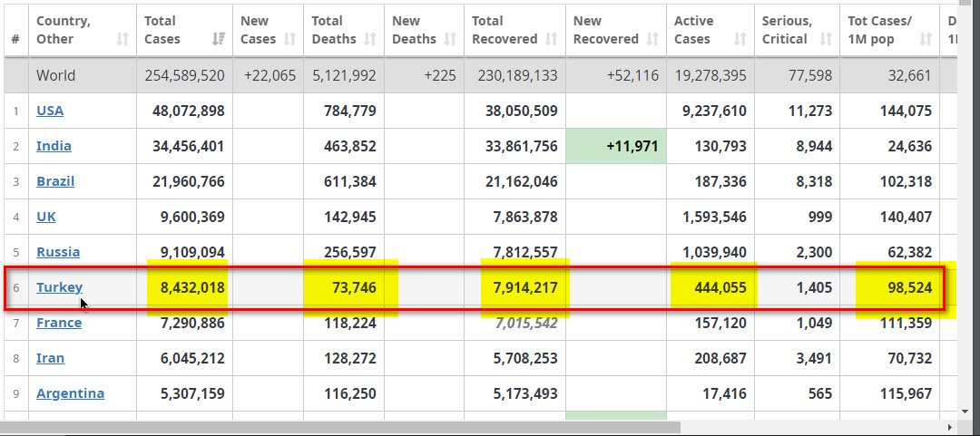Select World new recovered +52,116
Viewport: 980px width, 436px height.
632,75
